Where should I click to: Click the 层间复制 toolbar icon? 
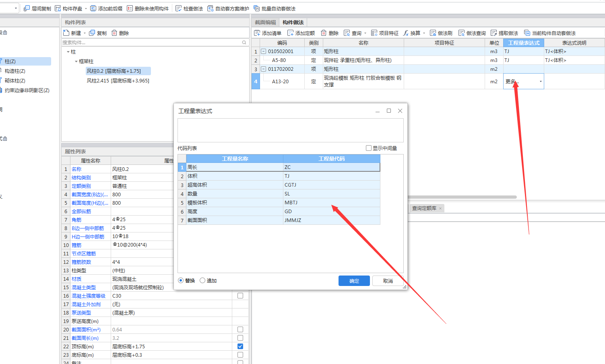tap(27, 8)
